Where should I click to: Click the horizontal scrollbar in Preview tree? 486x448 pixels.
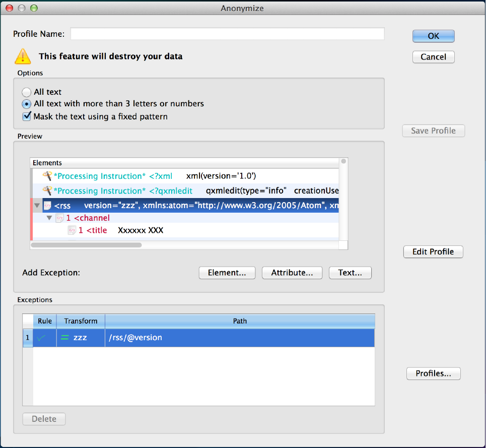87,245
